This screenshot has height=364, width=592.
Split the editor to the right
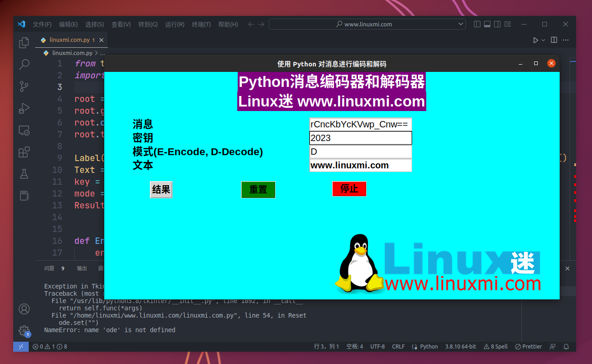click(x=554, y=40)
